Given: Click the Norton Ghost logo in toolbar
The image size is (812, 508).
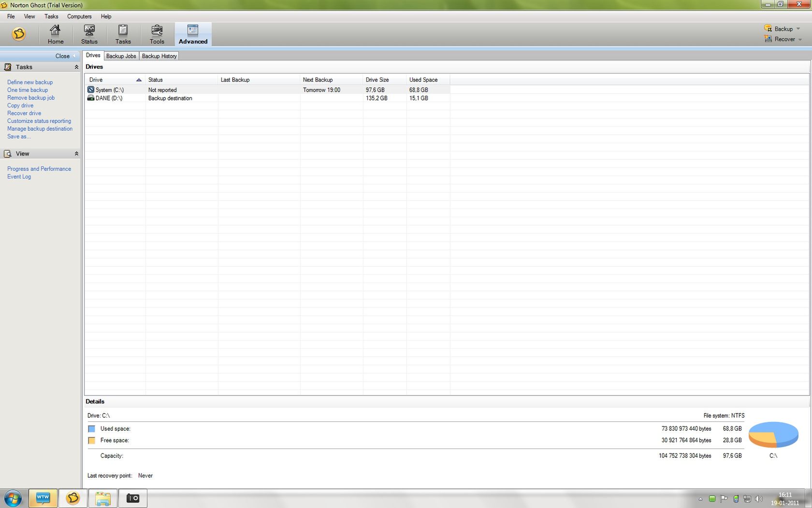Looking at the screenshot, I should (x=19, y=34).
